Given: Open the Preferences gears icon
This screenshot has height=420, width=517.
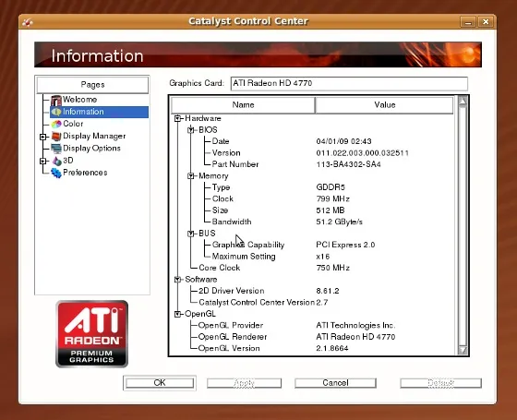Looking at the screenshot, I should [56, 173].
